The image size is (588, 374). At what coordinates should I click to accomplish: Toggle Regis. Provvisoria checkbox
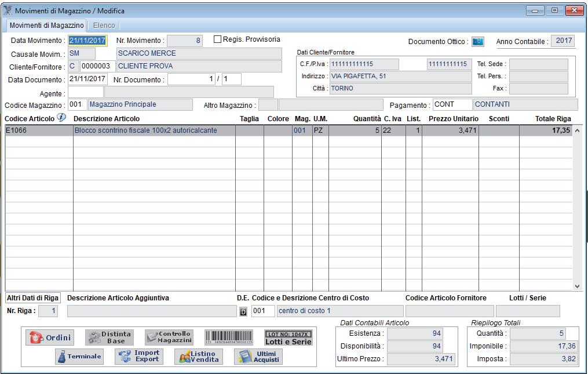(x=218, y=39)
